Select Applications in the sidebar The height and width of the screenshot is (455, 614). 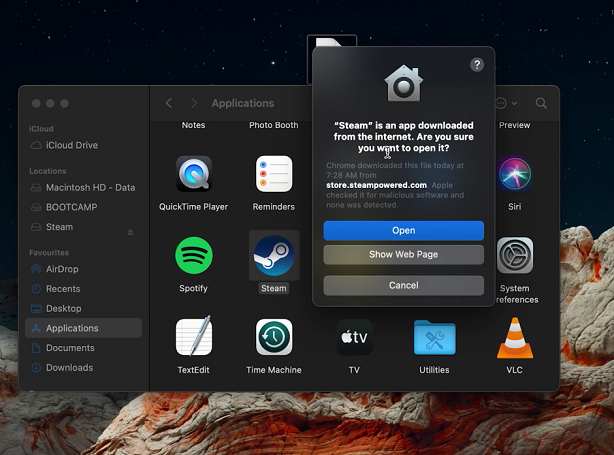pos(83,328)
